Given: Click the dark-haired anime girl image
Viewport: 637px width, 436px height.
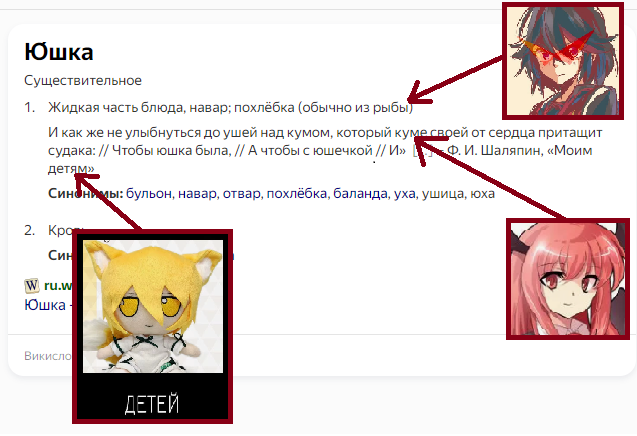Looking at the screenshot, I should click(x=563, y=61).
